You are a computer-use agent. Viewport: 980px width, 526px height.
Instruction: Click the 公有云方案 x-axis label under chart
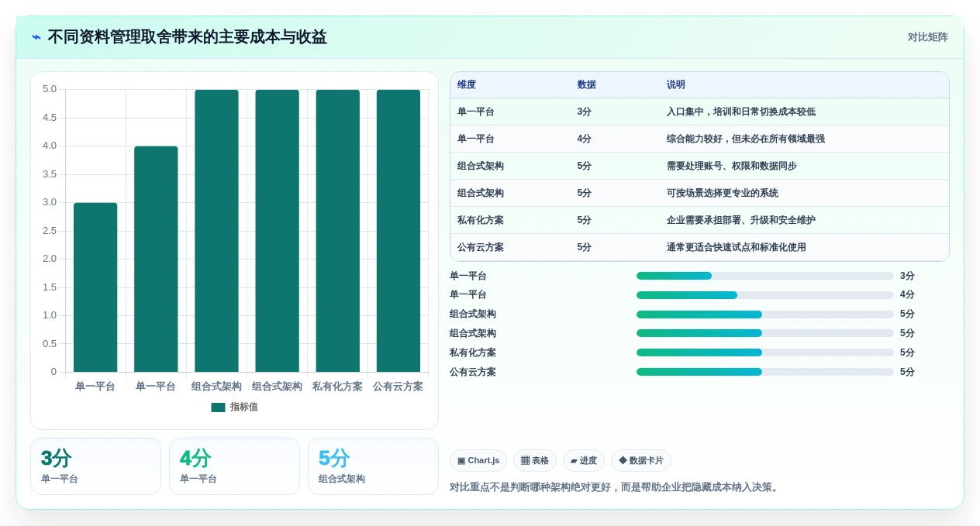tap(398, 386)
